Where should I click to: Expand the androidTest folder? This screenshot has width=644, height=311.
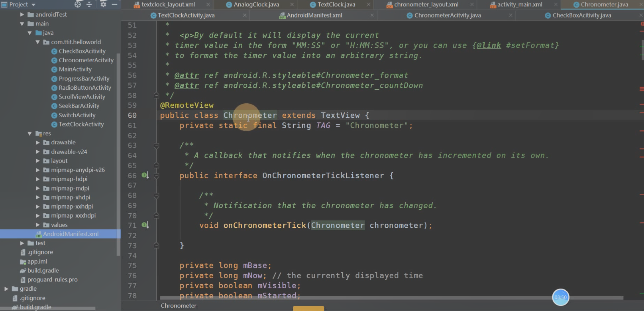(22, 14)
